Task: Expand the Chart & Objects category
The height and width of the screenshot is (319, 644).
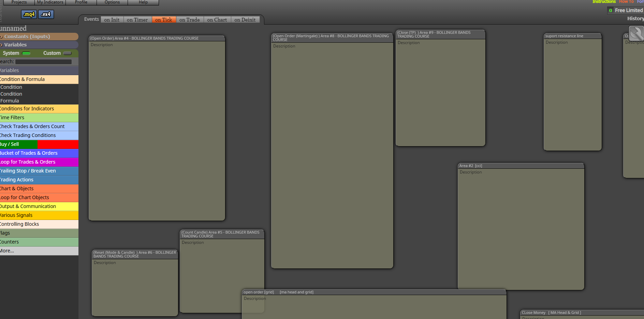Action: 39,189
